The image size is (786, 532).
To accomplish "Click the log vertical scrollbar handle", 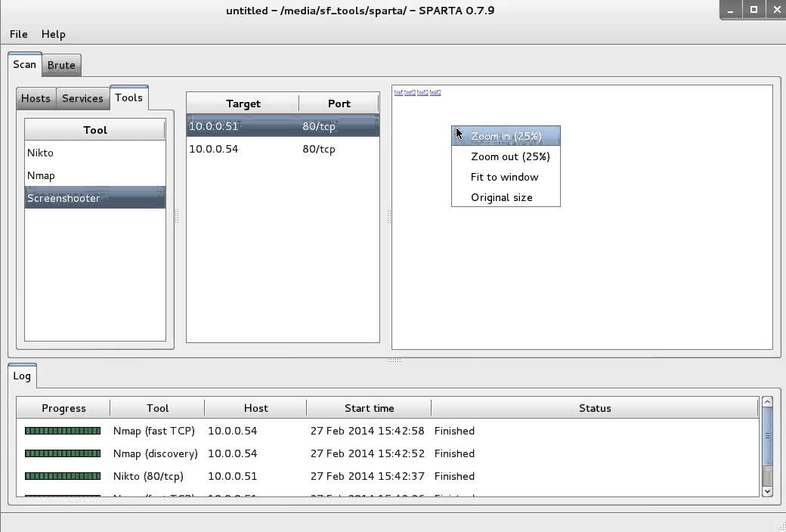I will pos(767,436).
